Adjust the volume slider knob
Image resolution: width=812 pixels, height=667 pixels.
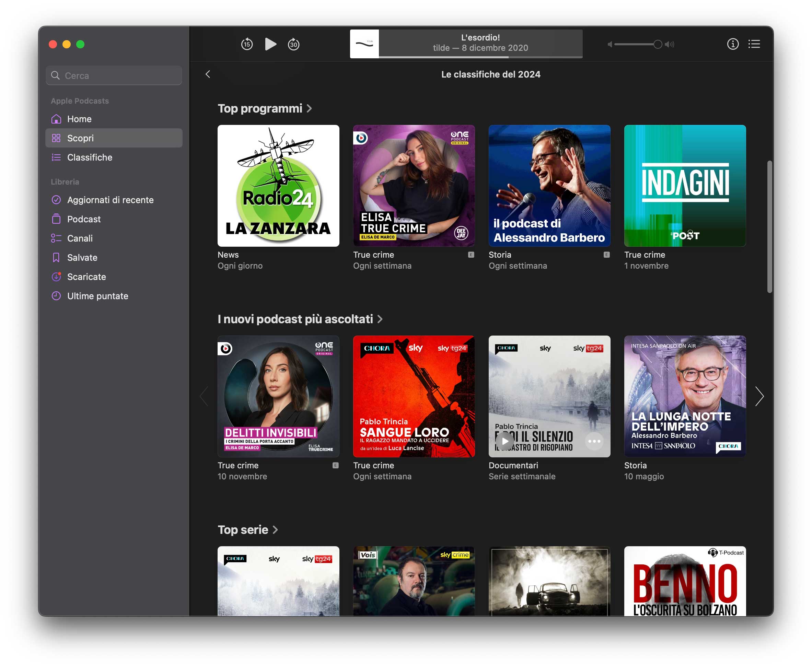pos(658,45)
